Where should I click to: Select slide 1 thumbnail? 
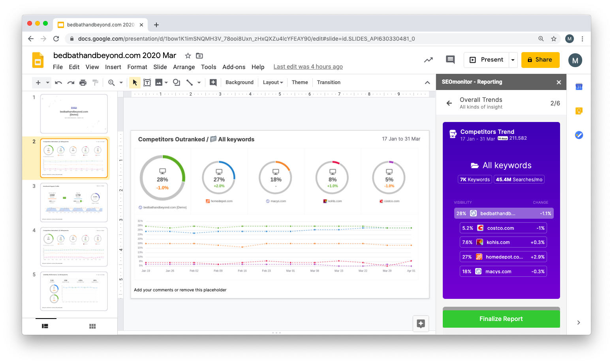pyautogui.click(x=74, y=114)
